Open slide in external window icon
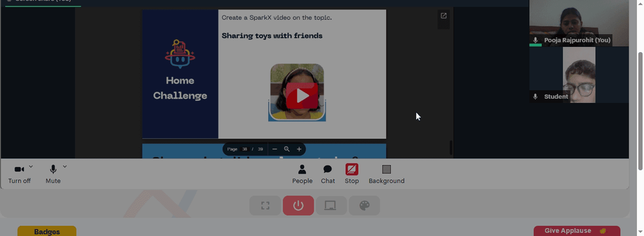The width and height of the screenshot is (644, 236). pyautogui.click(x=444, y=15)
